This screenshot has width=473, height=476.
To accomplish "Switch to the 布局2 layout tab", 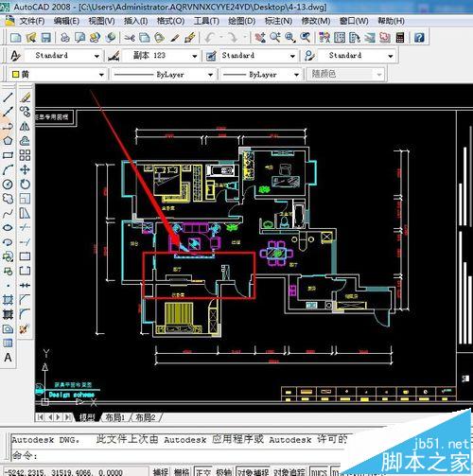I will click(146, 417).
